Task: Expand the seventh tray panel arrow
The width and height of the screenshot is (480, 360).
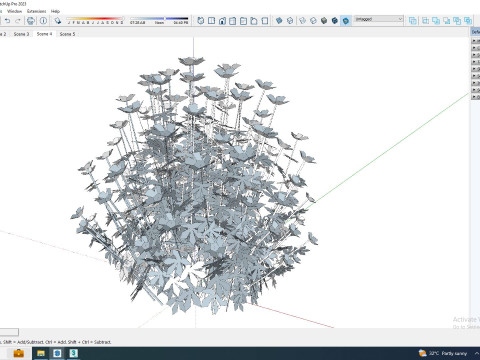Action: (x=475, y=83)
